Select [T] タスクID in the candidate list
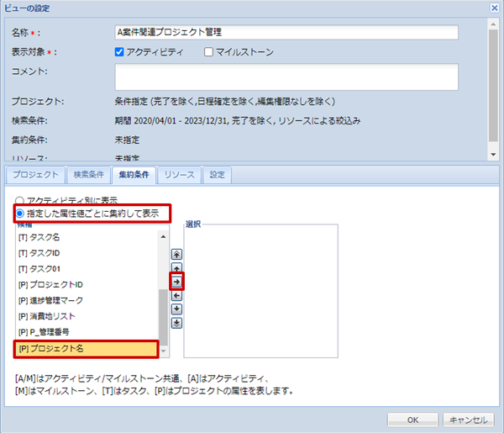 tap(87, 253)
